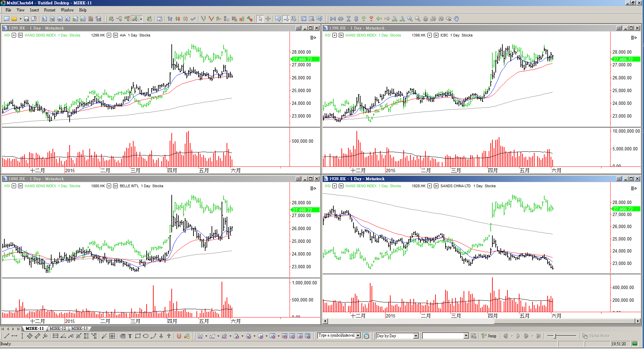Toggle the hand pan tool
The image size is (644, 354).
point(456,19)
